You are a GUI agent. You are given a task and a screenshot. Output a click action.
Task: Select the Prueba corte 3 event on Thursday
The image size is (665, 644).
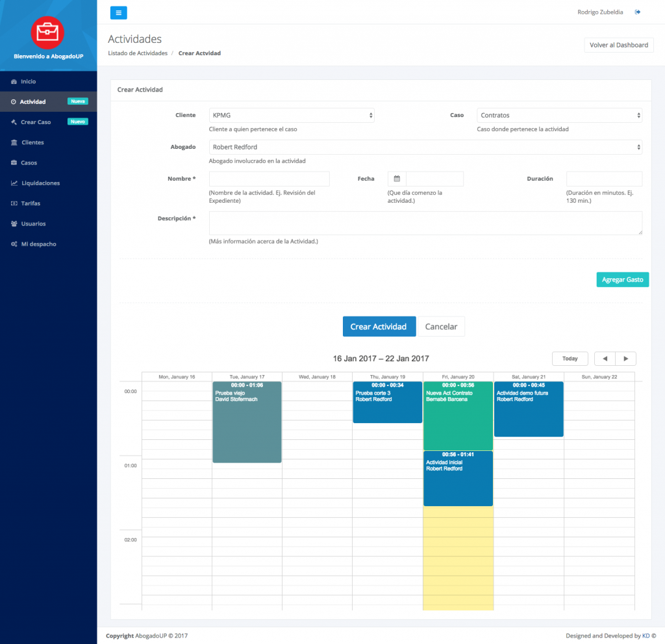[388, 402]
